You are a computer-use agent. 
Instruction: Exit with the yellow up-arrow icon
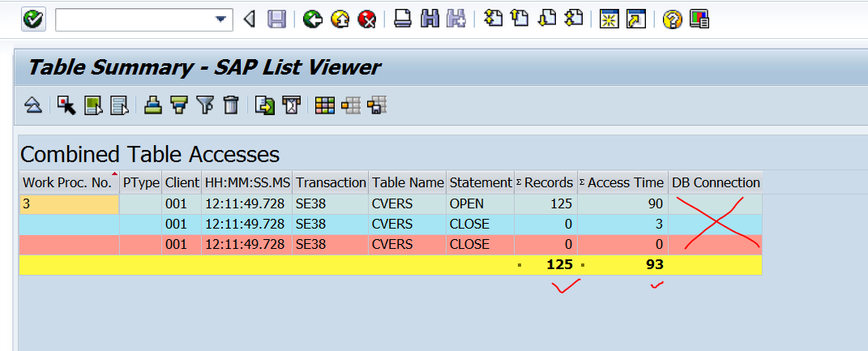click(340, 20)
